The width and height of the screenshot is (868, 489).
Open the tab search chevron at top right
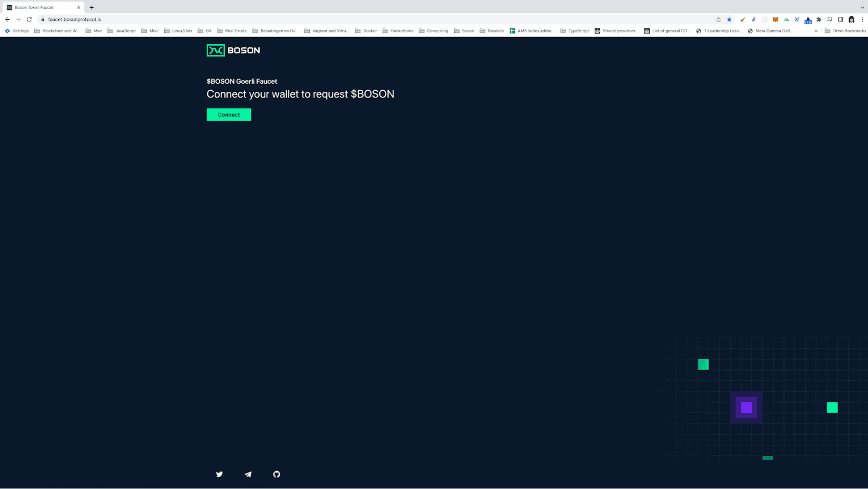862,7
